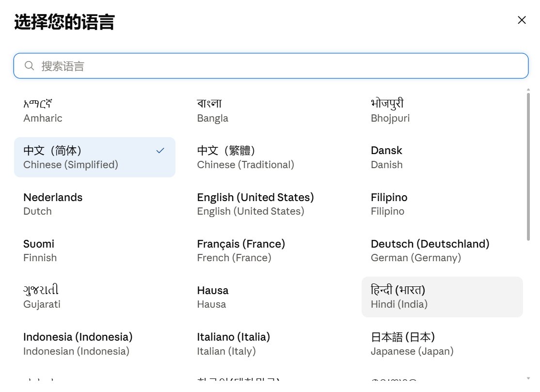The image size is (540, 392).
Task: Select Hausa language
Action: coord(268,297)
